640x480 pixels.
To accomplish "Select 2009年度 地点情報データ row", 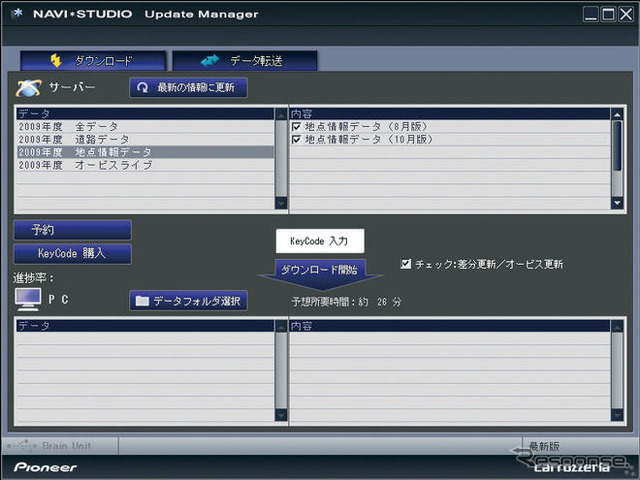I will tap(145, 152).
